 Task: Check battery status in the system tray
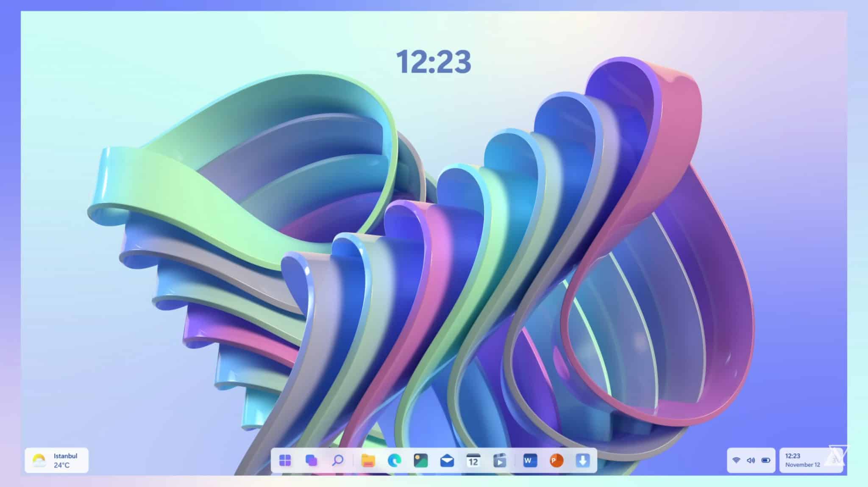[766, 461]
